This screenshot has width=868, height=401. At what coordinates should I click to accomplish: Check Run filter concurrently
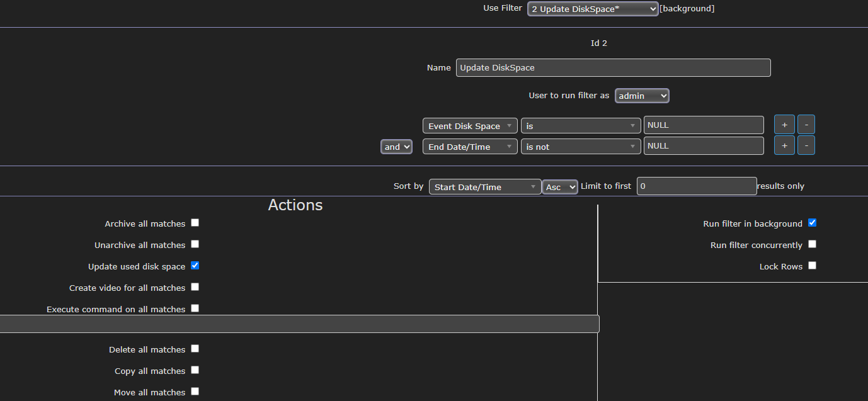click(813, 244)
